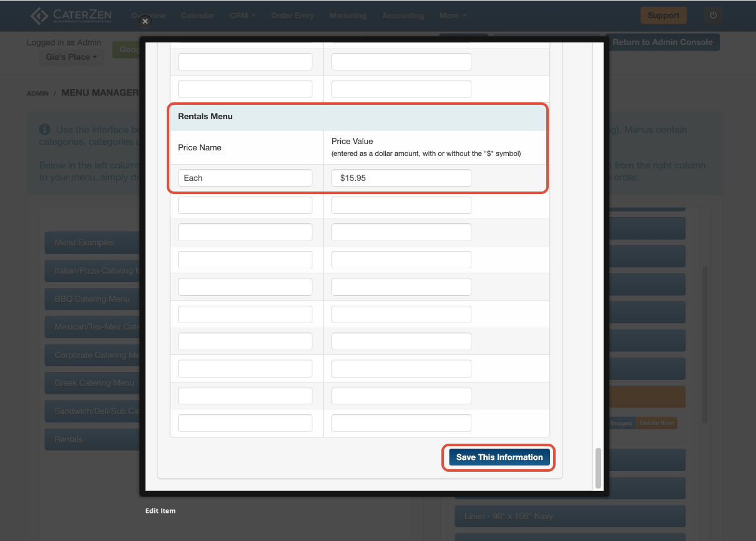Screen dimensions: 756x541
Task: Select Italian/Pizza Catering menu button
Action: [92, 271]
